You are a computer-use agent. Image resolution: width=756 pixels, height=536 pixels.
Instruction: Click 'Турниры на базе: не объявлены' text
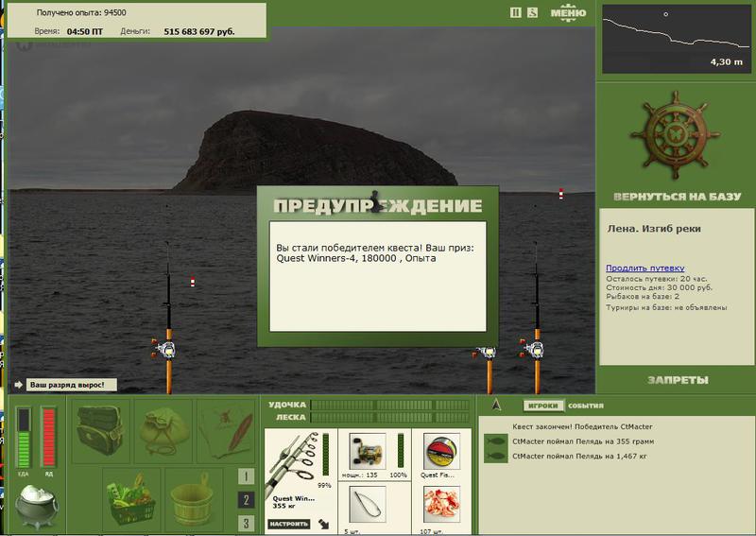pyautogui.click(x=666, y=307)
